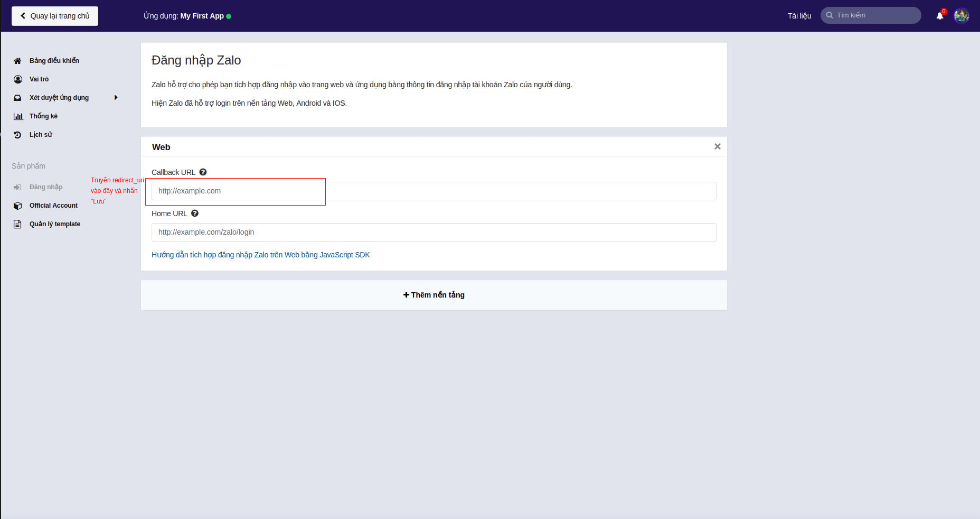Focus the Callback URL input field
The height and width of the screenshot is (519, 980).
[x=434, y=191]
